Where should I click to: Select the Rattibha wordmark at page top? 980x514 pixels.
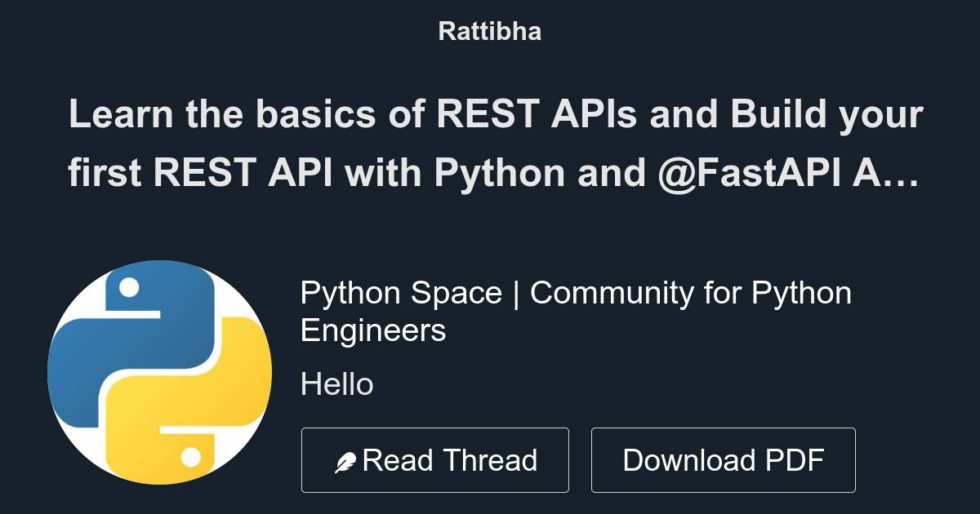coord(489,31)
